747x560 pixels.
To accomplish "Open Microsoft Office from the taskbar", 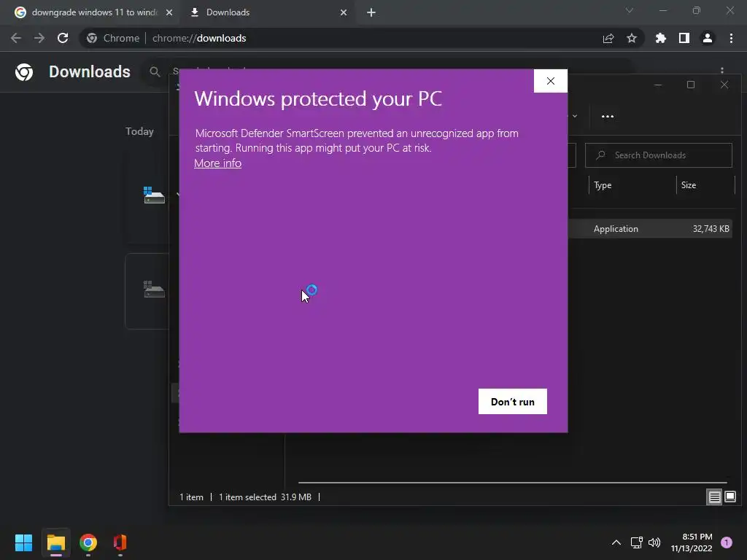I will 120,542.
